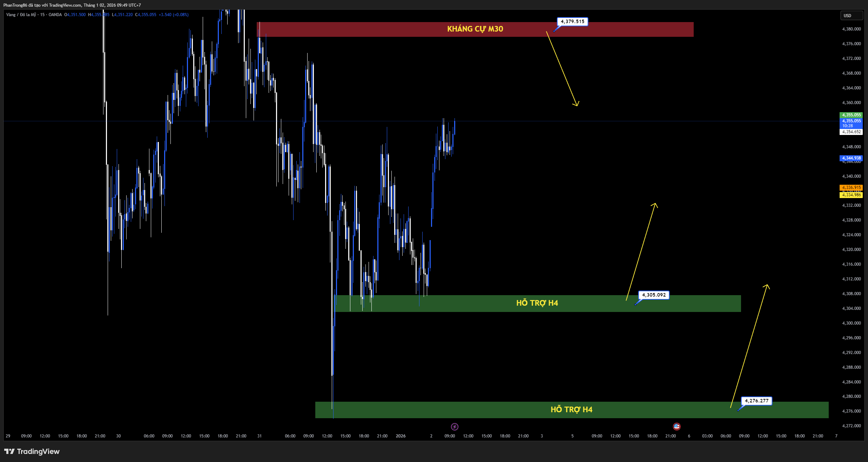Click the upward yellow arrow from 4,305 support

(x=641, y=252)
